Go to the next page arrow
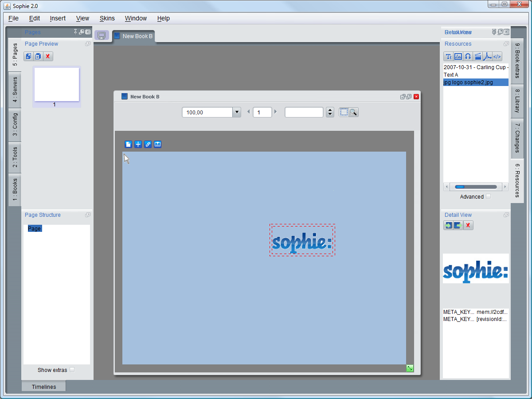The image size is (532, 399). coord(275,112)
